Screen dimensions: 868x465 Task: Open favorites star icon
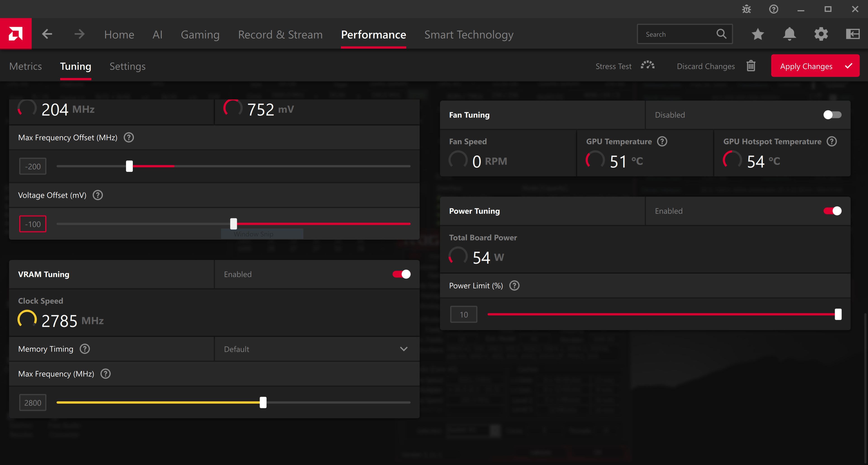point(757,34)
